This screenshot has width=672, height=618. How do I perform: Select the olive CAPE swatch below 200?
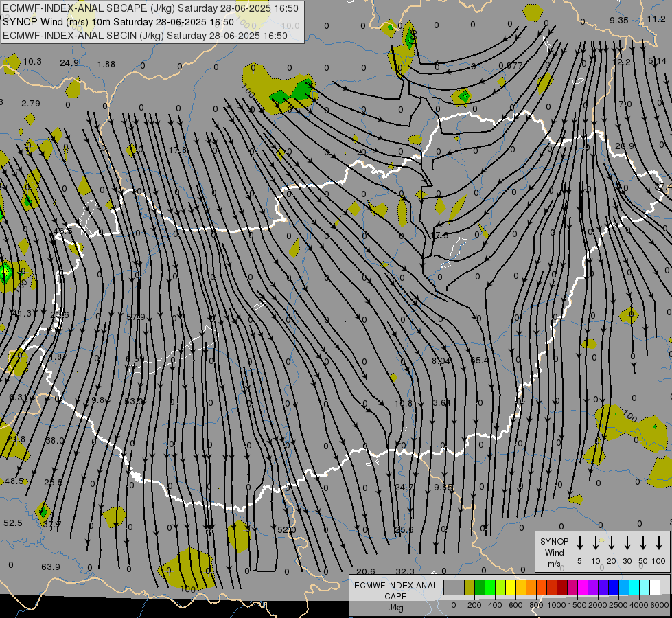tap(470, 587)
